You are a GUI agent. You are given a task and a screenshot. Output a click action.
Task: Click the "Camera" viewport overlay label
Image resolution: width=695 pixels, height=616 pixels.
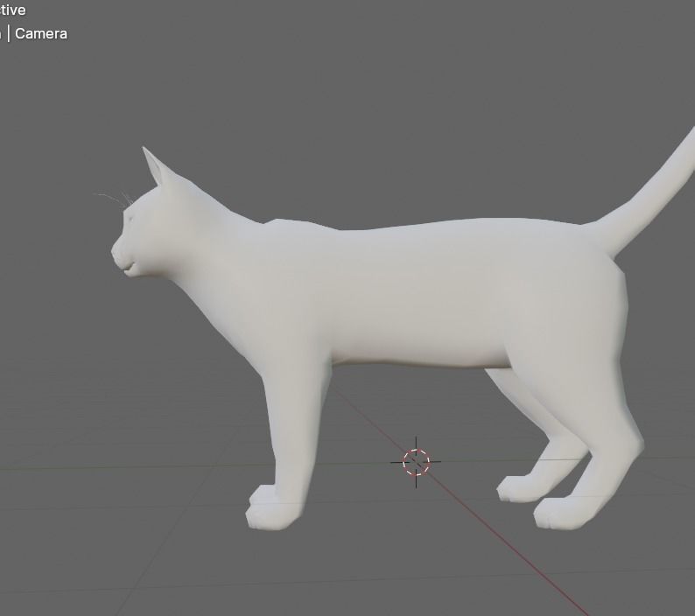pyautogui.click(x=41, y=33)
